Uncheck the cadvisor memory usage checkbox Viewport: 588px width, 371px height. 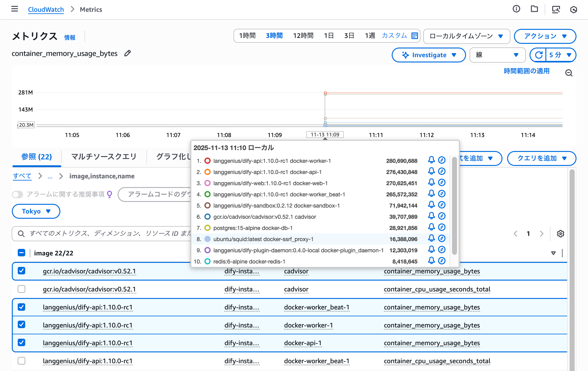[21, 271]
